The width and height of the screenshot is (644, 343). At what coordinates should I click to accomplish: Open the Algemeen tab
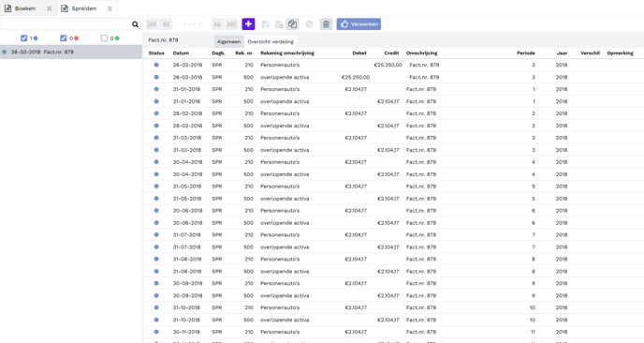pos(228,41)
